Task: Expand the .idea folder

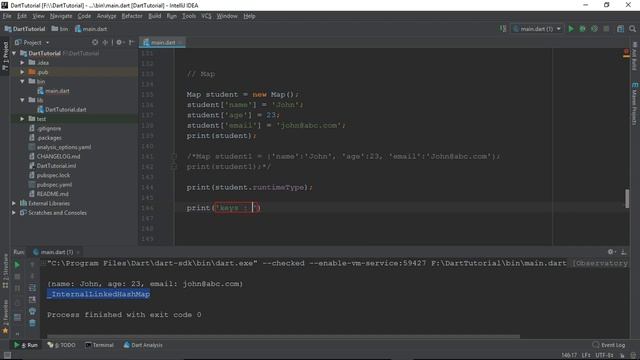Action: pyautogui.click(x=22, y=62)
